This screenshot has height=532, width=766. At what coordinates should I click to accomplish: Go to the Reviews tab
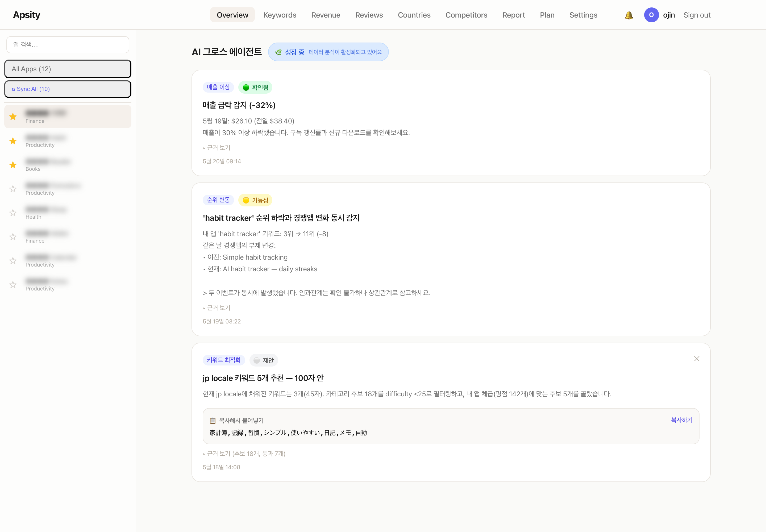(369, 15)
